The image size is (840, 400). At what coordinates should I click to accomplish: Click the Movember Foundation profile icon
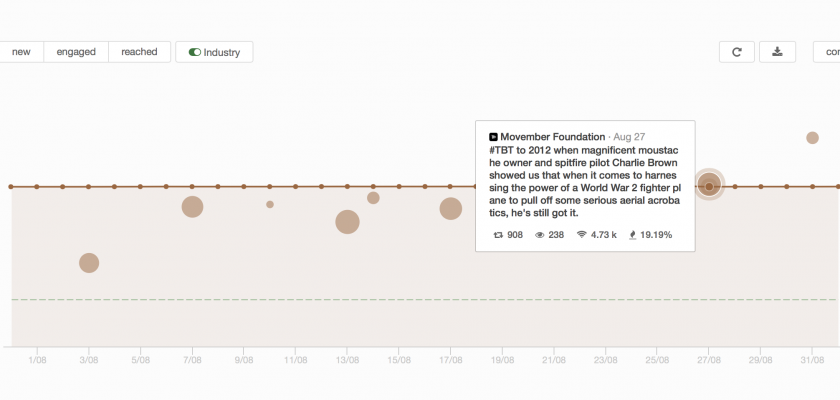point(493,136)
